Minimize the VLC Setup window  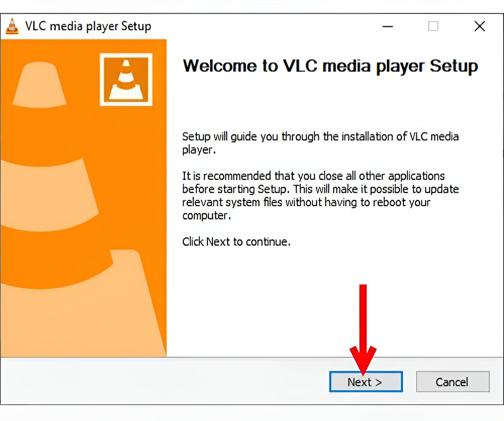(x=388, y=26)
